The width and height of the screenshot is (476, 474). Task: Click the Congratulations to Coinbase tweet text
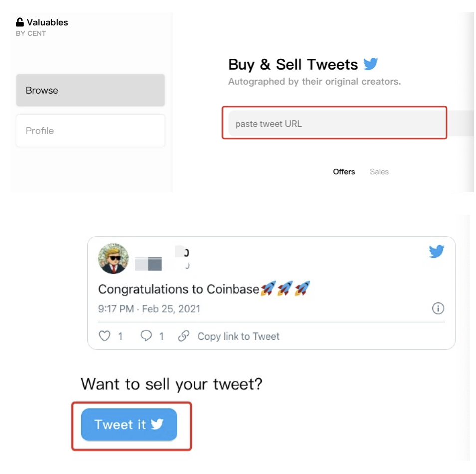click(179, 289)
